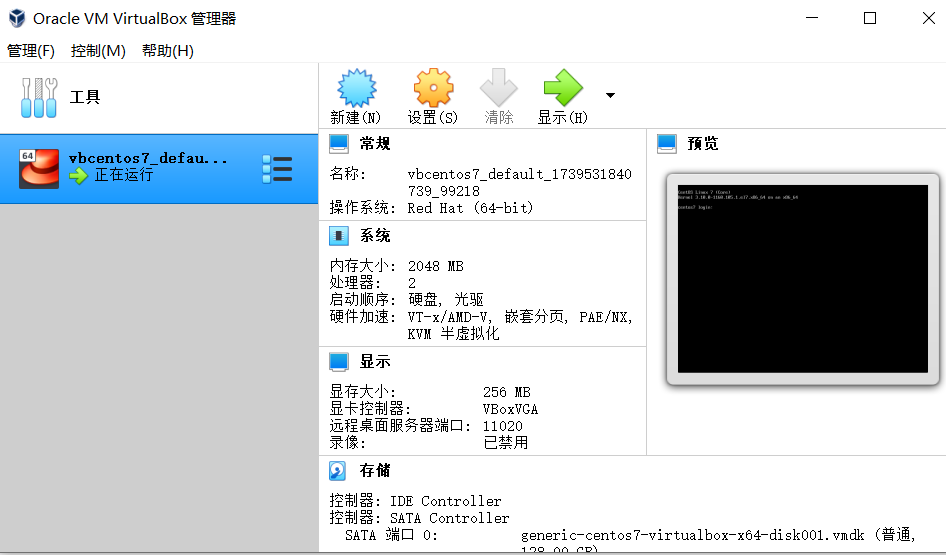Click the Red Hat (64-bit) value

pos(471,208)
